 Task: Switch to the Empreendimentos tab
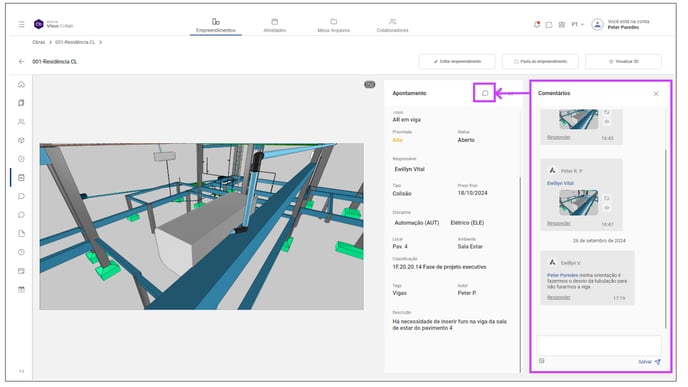[x=215, y=26]
